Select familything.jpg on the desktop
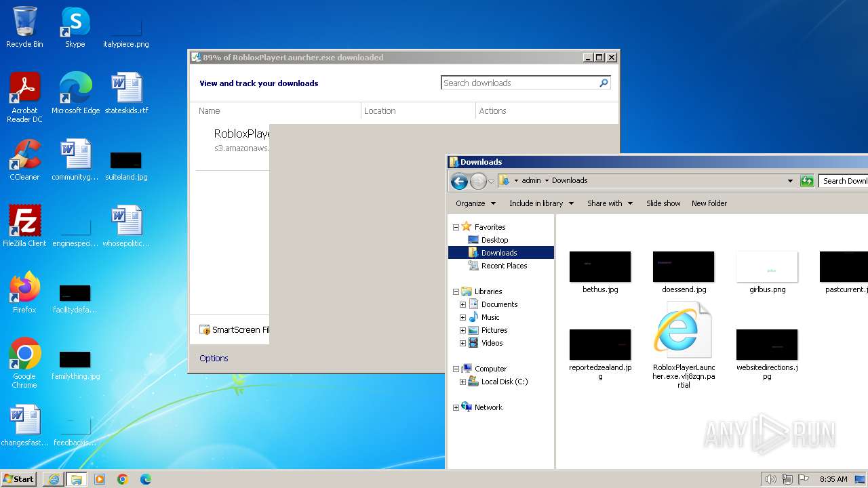 pyautogui.click(x=75, y=365)
